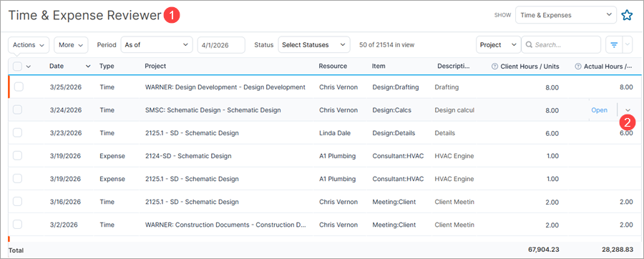Check the row dated 3/2/2026

(x=18, y=225)
